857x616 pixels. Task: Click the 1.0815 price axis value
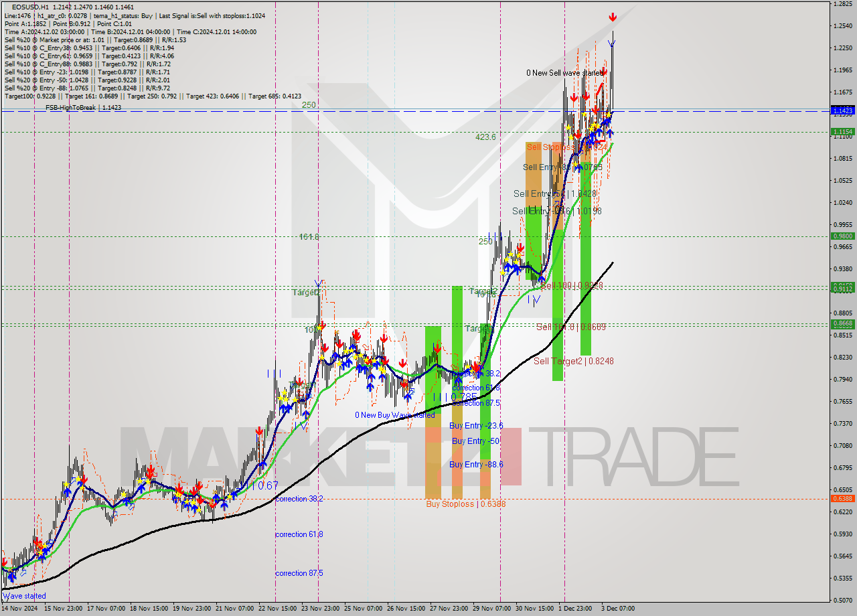[842, 159]
